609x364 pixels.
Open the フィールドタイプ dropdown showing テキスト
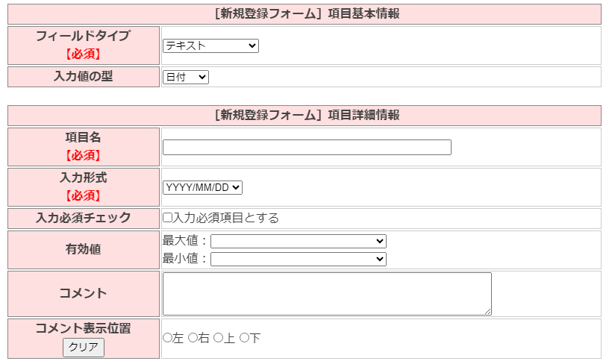(x=210, y=46)
